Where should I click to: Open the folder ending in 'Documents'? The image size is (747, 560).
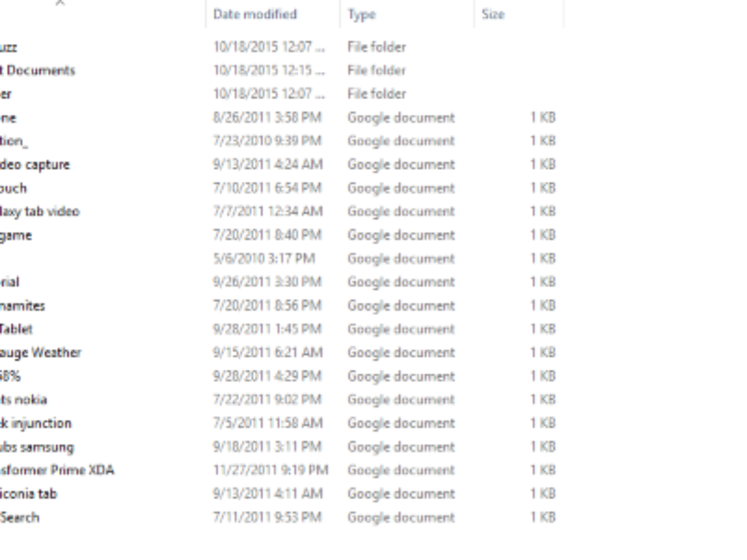point(39,70)
